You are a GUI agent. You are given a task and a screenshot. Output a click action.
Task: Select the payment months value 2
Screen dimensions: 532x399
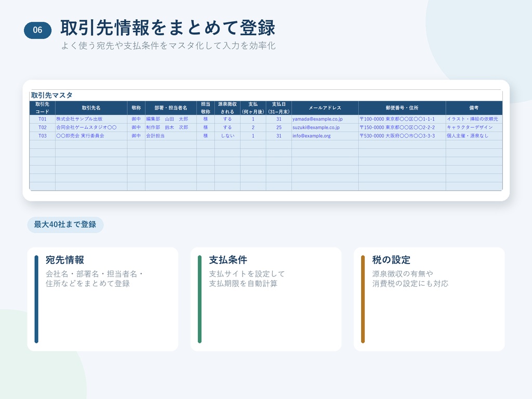pyautogui.click(x=253, y=128)
